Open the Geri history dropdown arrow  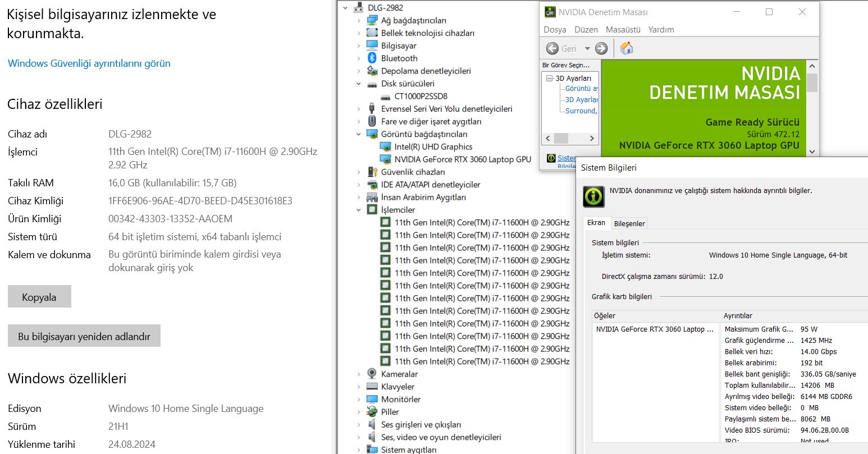tap(587, 48)
